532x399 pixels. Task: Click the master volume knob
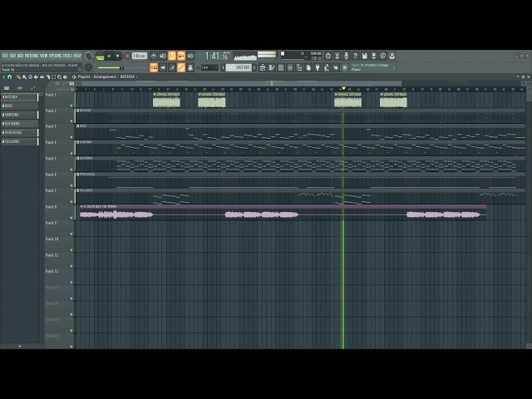89,56
